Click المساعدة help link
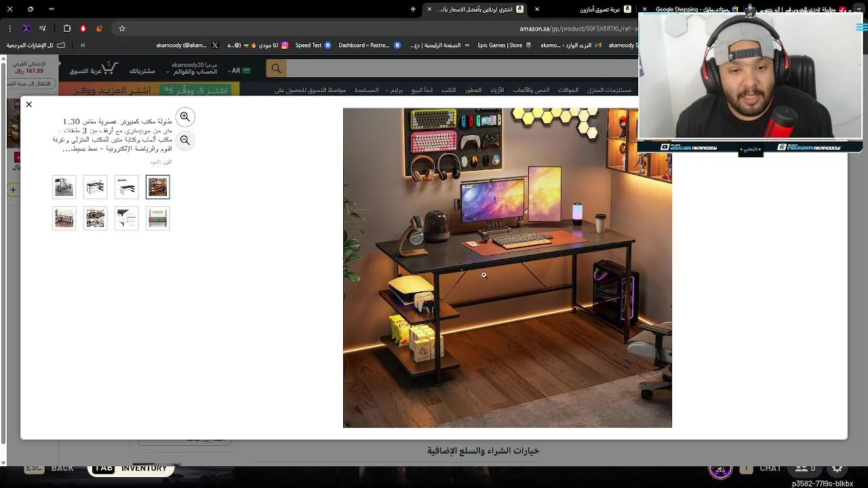 (x=366, y=90)
